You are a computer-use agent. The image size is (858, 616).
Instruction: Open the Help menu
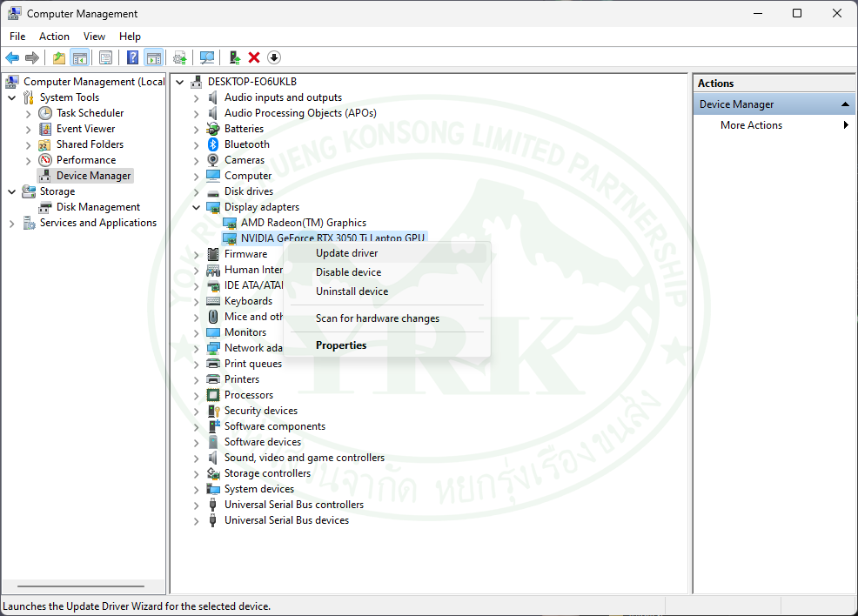click(x=130, y=37)
